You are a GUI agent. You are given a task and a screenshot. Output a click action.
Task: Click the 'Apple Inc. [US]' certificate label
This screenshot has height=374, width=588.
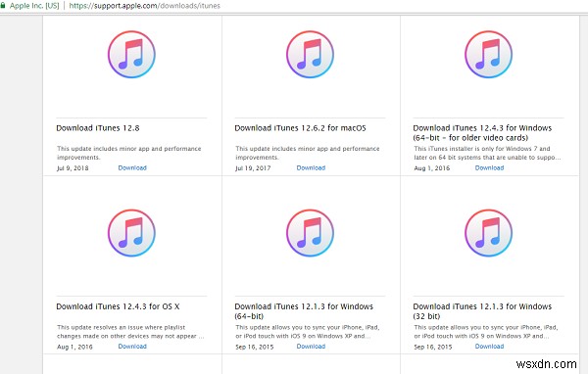click(34, 6)
